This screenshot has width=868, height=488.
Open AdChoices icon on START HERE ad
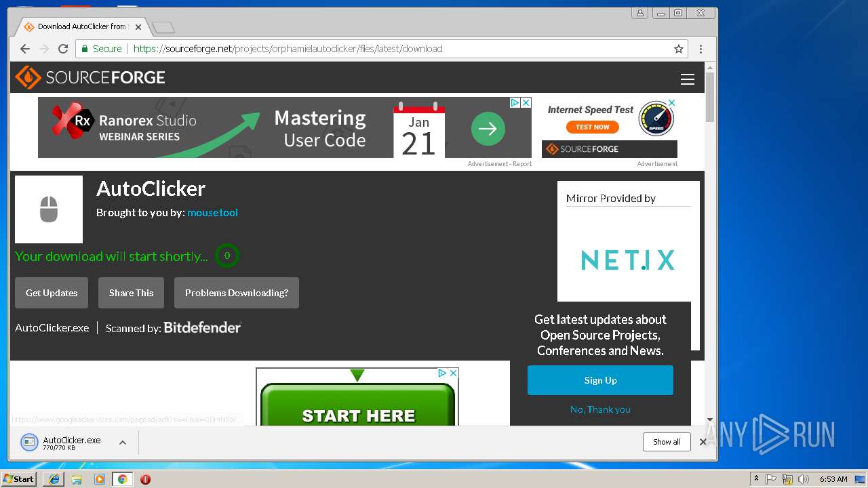[x=442, y=373]
